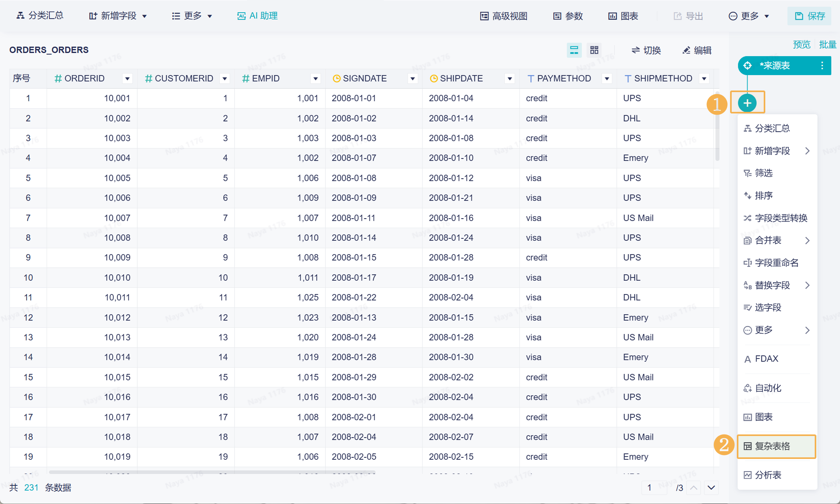
Task: Click the number type icon of CUSTOMERID
Action: click(x=149, y=79)
